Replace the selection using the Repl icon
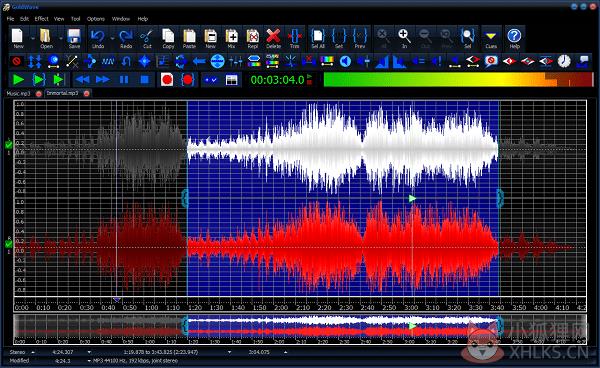The height and width of the screenshot is (368, 600). (253, 38)
